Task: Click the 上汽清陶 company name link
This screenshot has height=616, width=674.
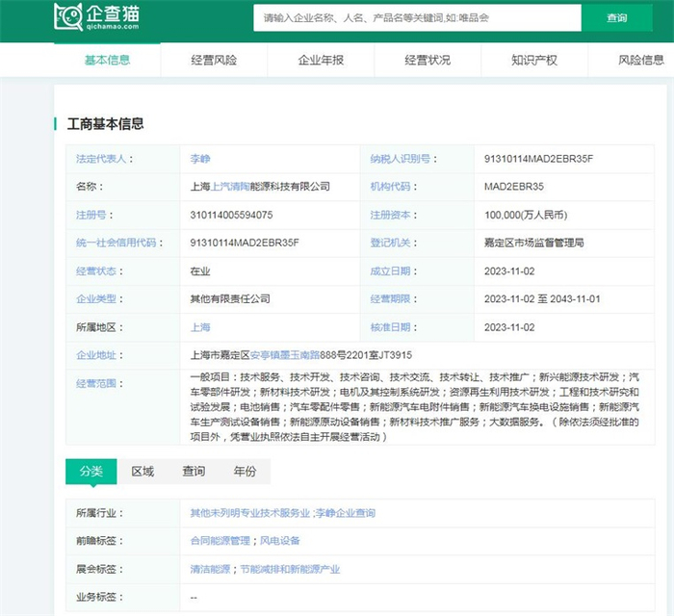Action: pos(232,187)
